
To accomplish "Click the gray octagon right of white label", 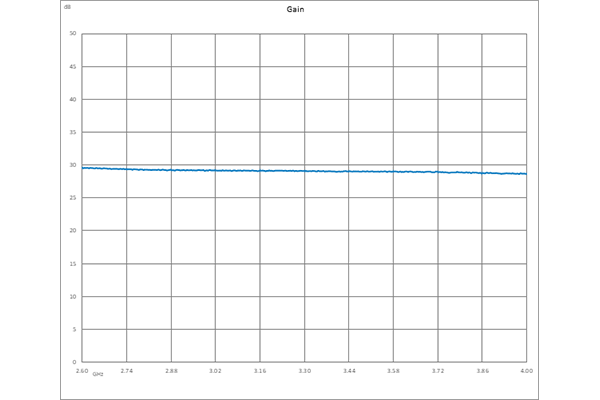I will click(129, 376).
